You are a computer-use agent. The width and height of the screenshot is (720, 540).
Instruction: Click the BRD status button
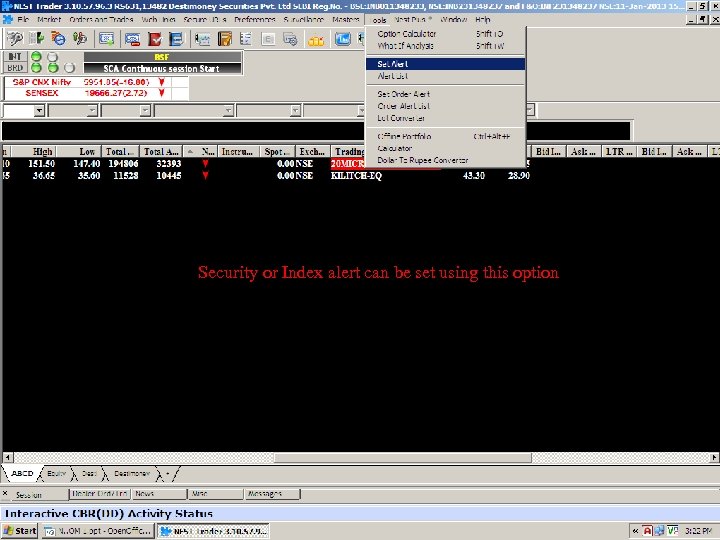[x=15, y=68]
